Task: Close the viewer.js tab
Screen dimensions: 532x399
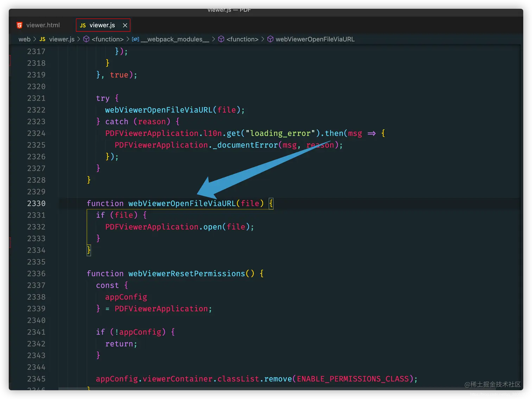Action: pos(125,25)
